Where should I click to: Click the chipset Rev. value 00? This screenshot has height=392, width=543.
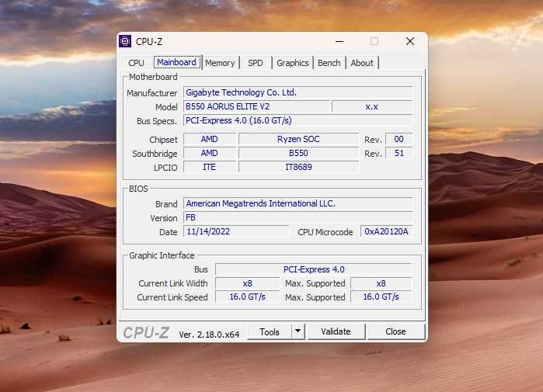point(399,139)
